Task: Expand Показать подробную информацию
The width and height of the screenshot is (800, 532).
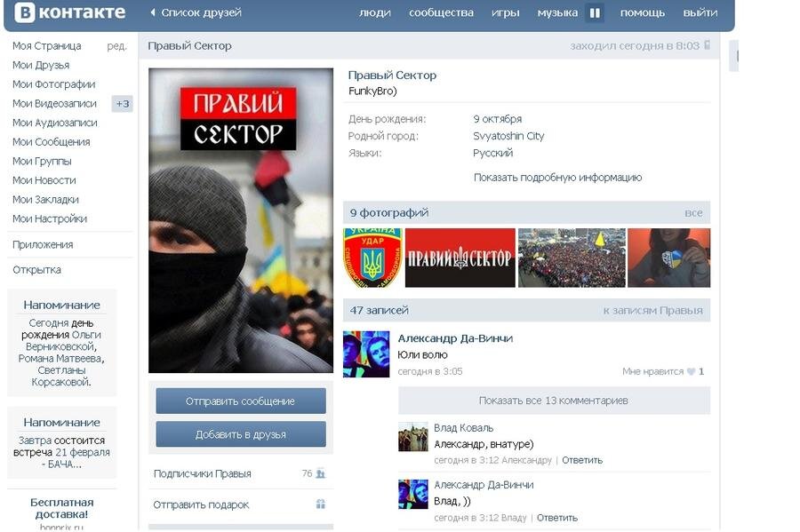Action: [x=557, y=178]
